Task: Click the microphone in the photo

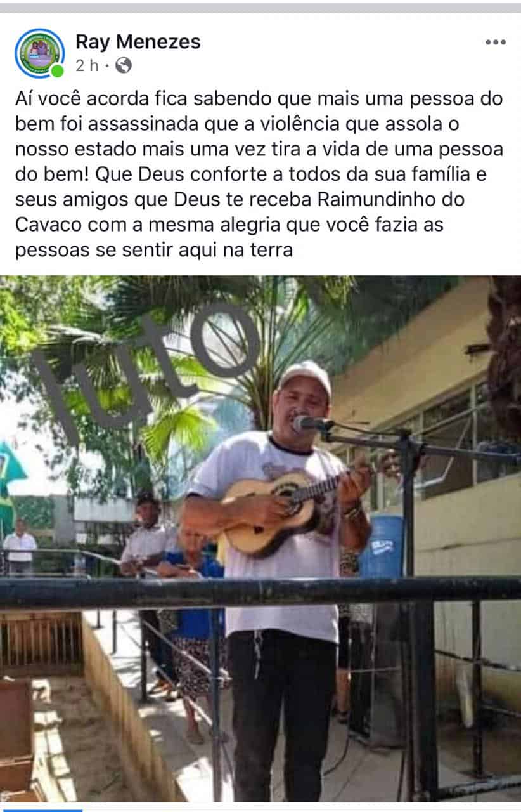Action: click(x=312, y=424)
